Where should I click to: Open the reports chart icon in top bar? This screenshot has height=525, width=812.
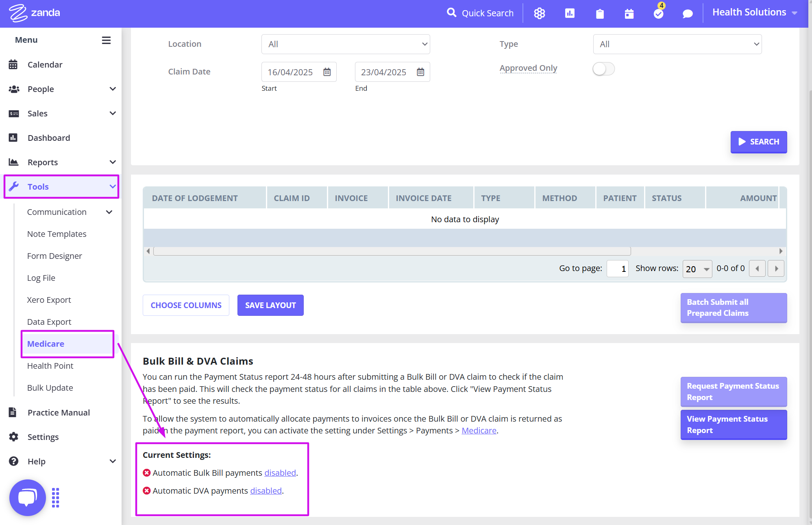(570, 13)
